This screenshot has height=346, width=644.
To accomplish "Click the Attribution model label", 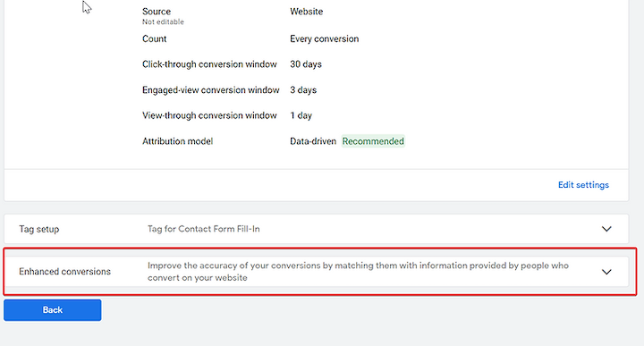I will tap(177, 141).
